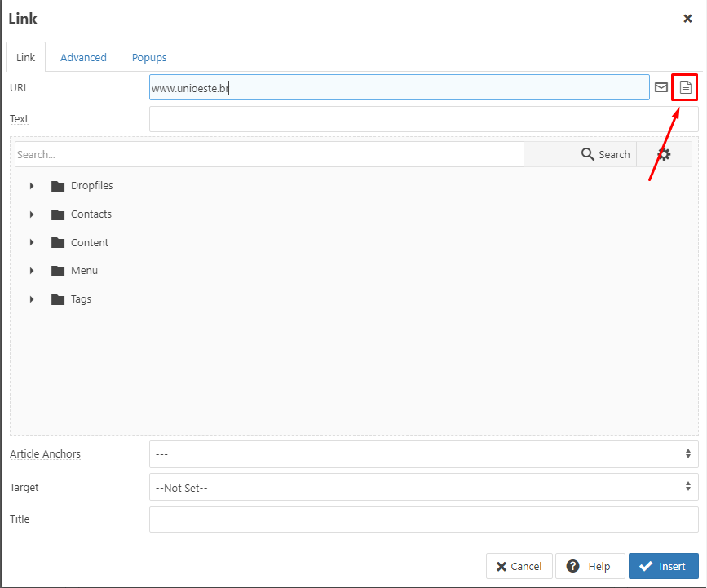The height and width of the screenshot is (588, 707).
Task: Select the Dropfiles label
Action: point(92,186)
